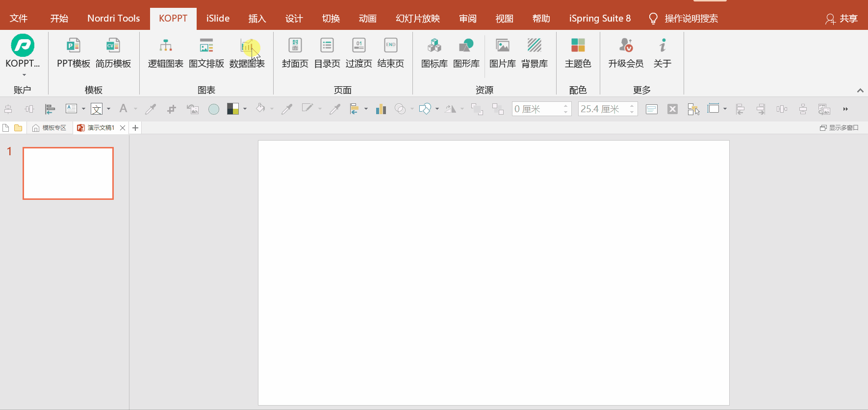868x410 pixels.
Task: Click the 共享 share button
Action: coord(842,19)
